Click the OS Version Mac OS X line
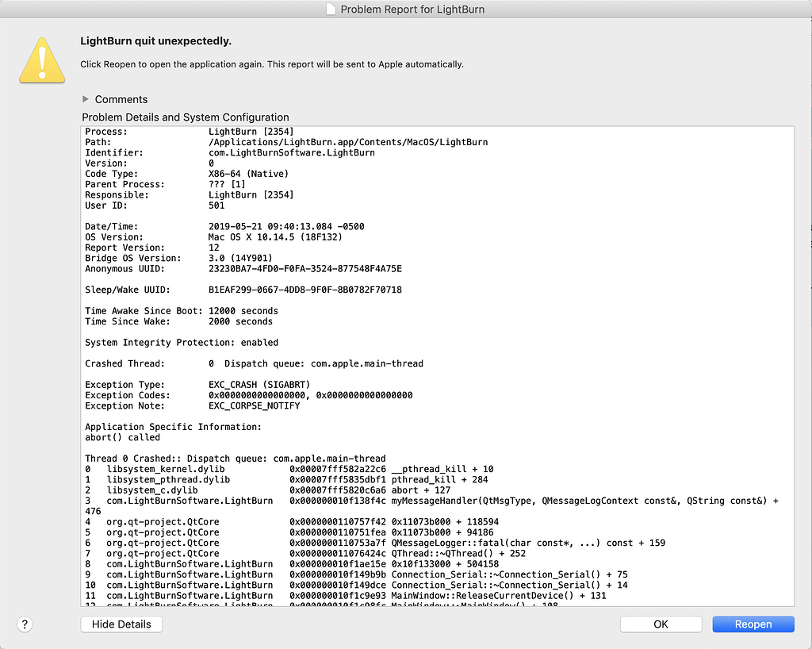The height and width of the screenshot is (649, 812). 238,236
